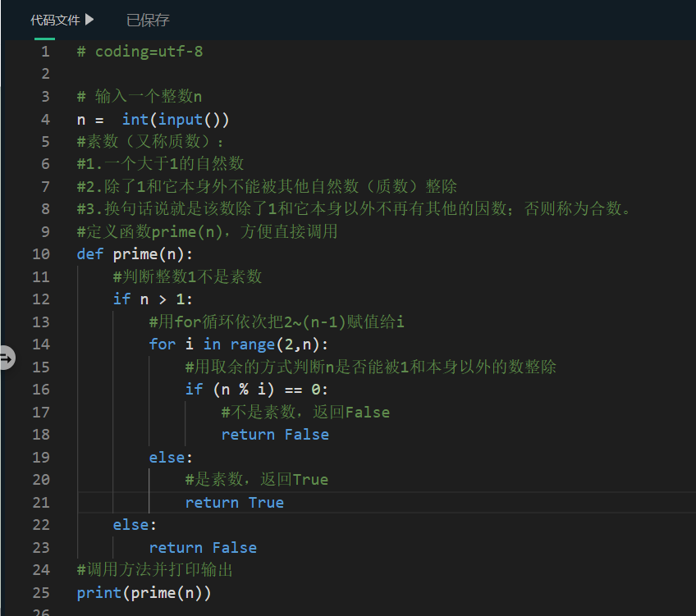Image resolution: width=696 pixels, height=616 pixels.
Task: Click the 调用方法并打印输出 comment
Action: 156,570
